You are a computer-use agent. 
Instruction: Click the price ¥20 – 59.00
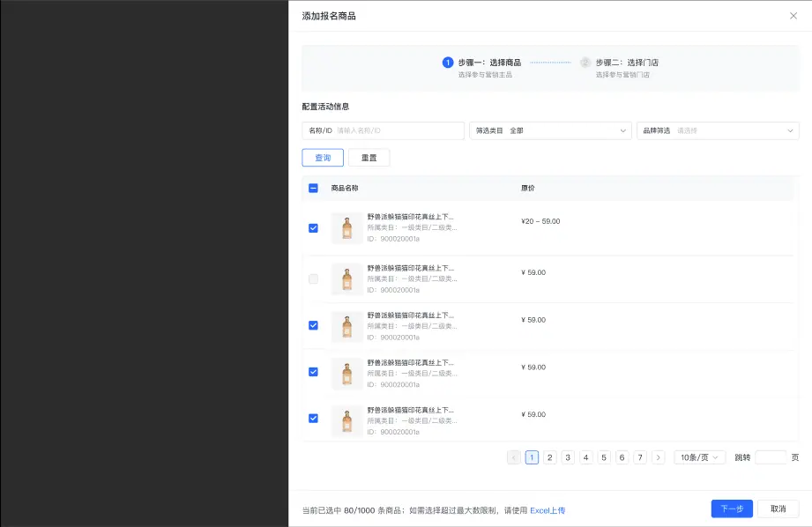pyautogui.click(x=540, y=221)
